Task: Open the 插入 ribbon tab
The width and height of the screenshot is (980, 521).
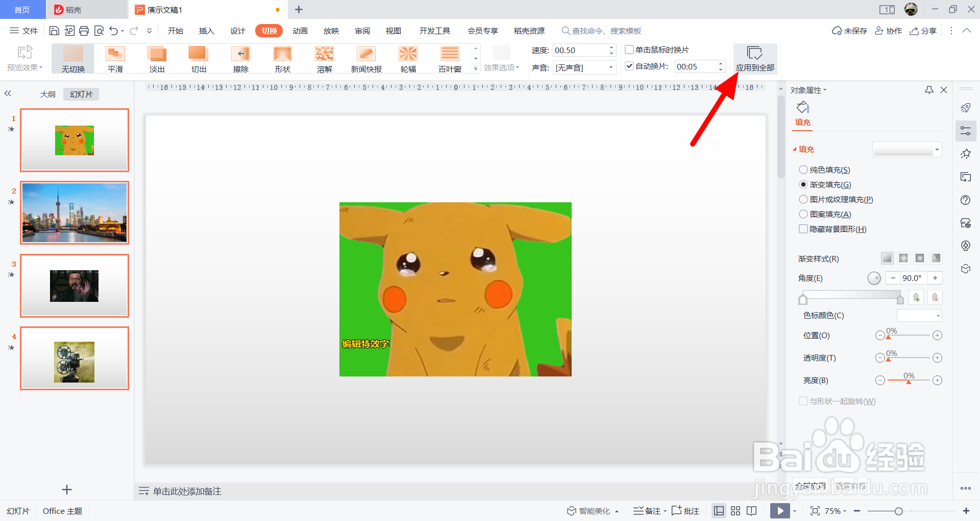Action: [x=207, y=31]
